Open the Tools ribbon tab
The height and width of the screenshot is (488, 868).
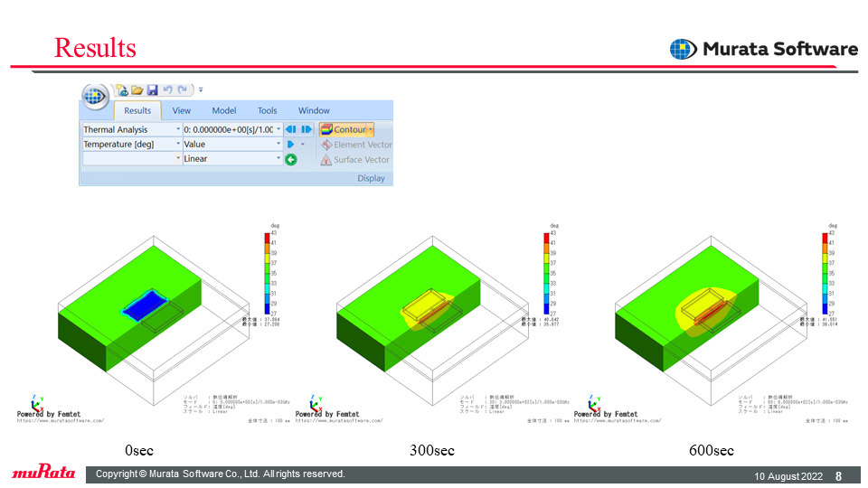tap(267, 110)
